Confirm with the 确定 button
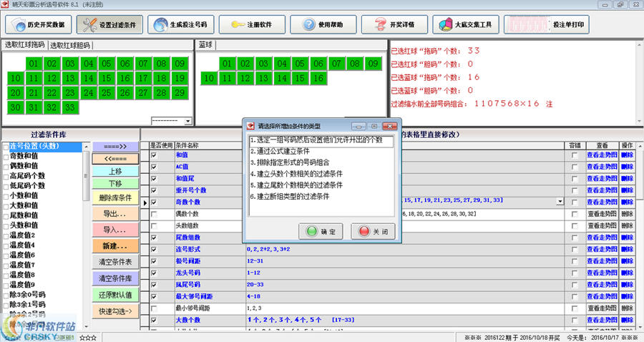 (321, 232)
